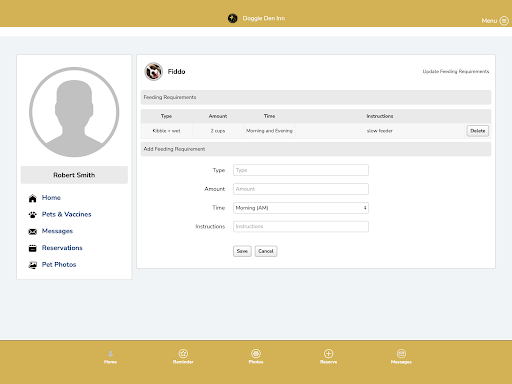Click the Feeding Requirements section header
512x384 pixels.
(316, 97)
